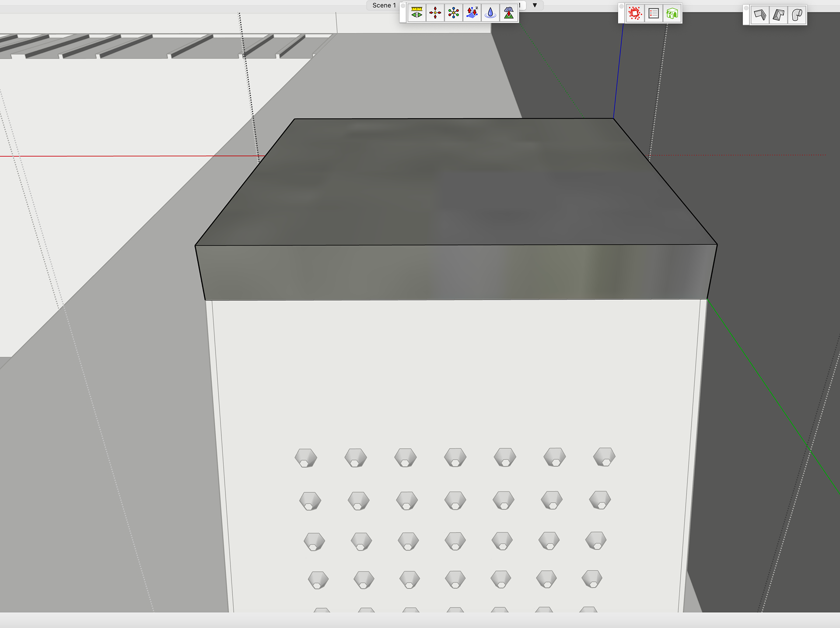Click the top-left hexagonal hole on the panel
This screenshot has width=840, height=628.
pyautogui.click(x=306, y=458)
